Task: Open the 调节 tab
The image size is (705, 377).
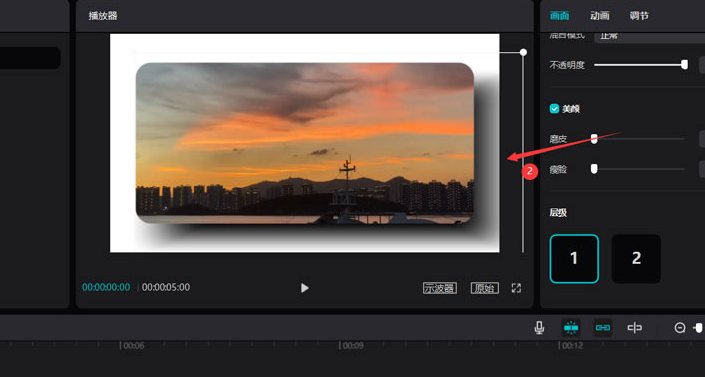Action: click(639, 16)
